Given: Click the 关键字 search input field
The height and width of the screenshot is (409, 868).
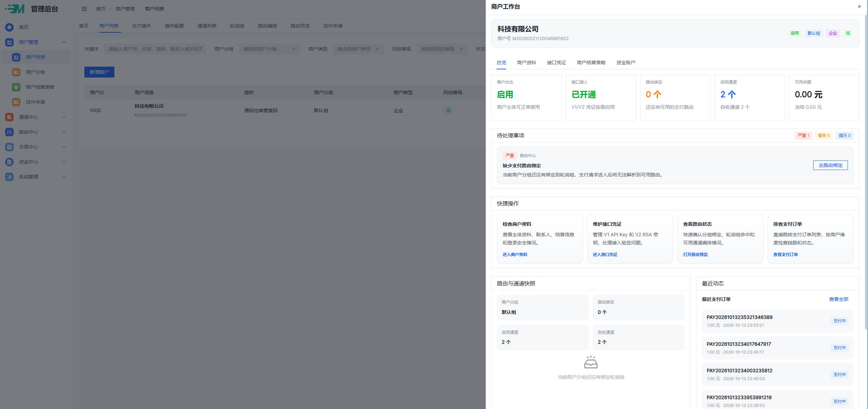Looking at the screenshot, I should 155,49.
